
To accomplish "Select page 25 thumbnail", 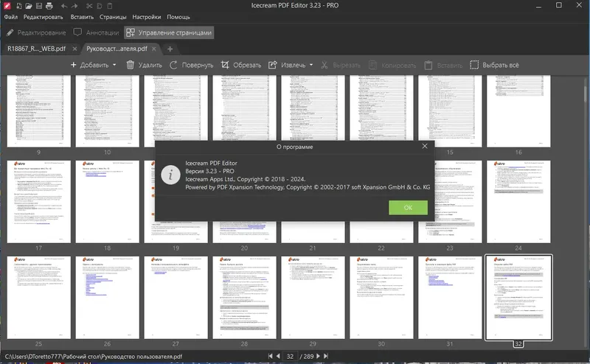I will point(39,298).
